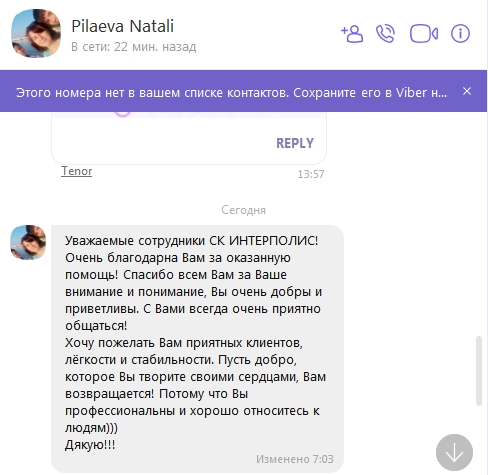Click the 'Изменено 7:03' edited label
The height and width of the screenshot is (475, 488).
[x=295, y=459]
